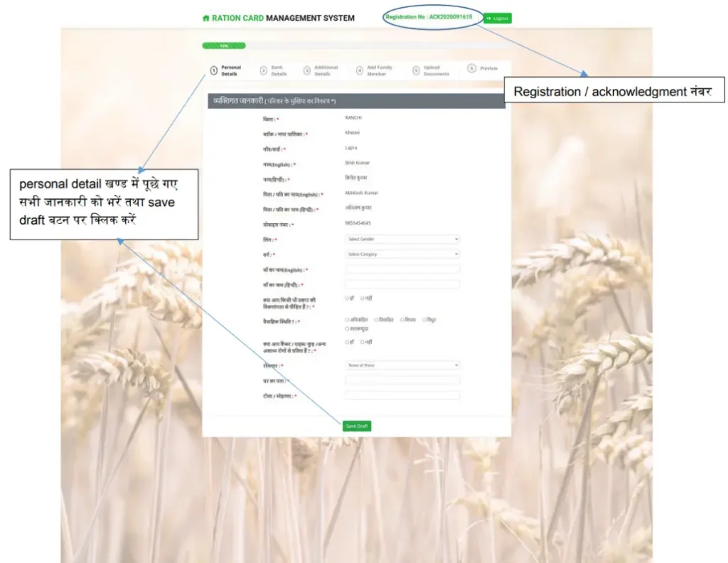Click the Ration Card Management System title
This screenshot has width=728, height=563.
tap(283, 18)
